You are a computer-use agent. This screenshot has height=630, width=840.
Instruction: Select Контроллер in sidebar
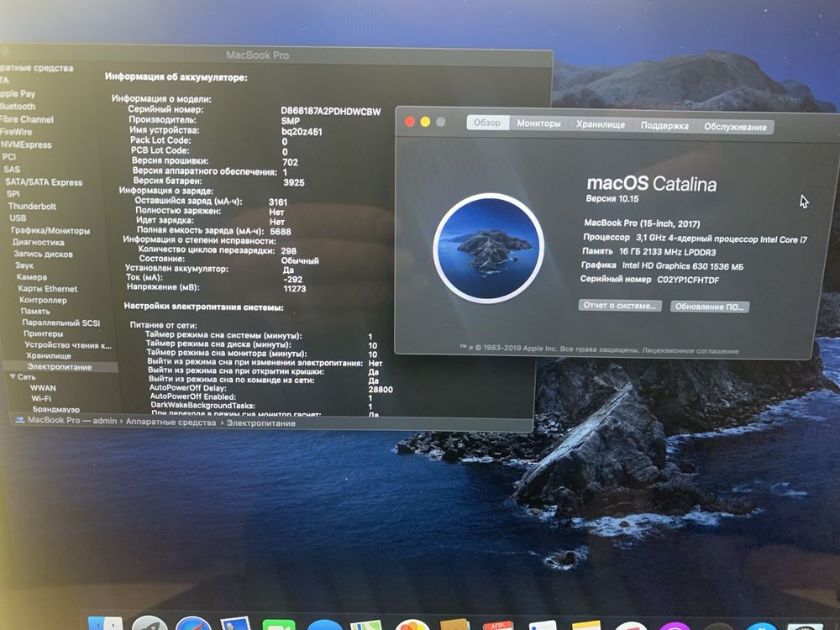click(x=43, y=300)
